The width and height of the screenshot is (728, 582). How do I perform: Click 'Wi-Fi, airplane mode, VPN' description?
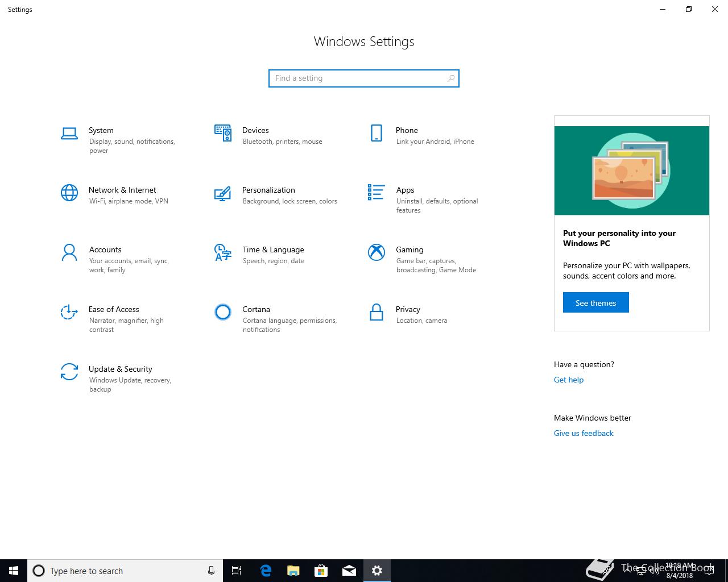(129, 201)
